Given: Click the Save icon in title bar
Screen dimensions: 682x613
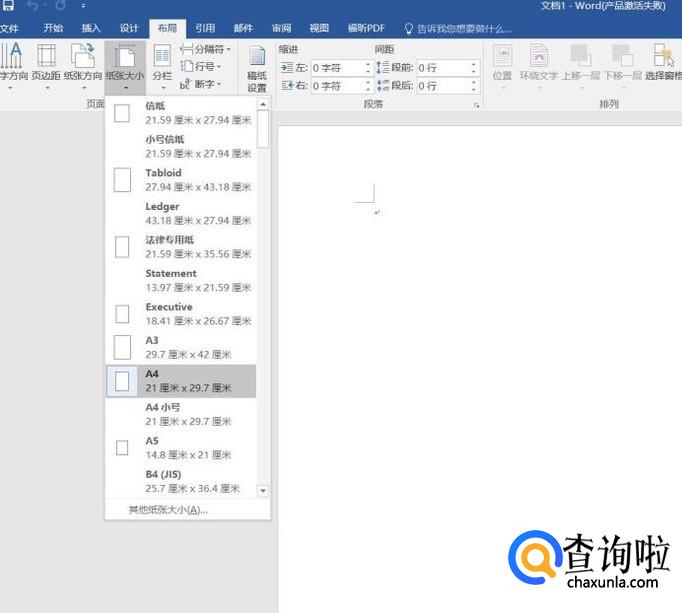Looking at the screenshot, I should pyautogui.click(x=7, y=6).
